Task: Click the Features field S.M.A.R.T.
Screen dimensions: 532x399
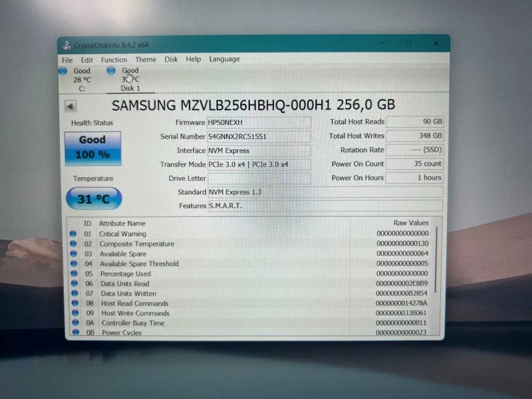Action: (325, 205)
